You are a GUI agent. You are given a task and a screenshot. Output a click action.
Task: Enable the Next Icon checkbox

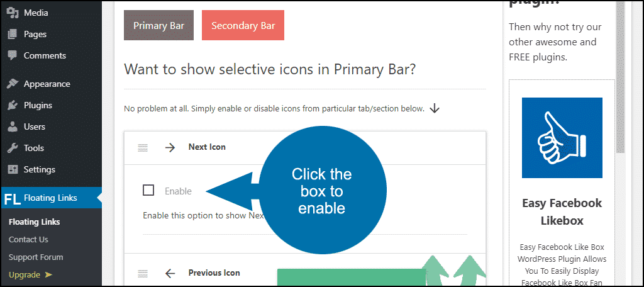148,190
